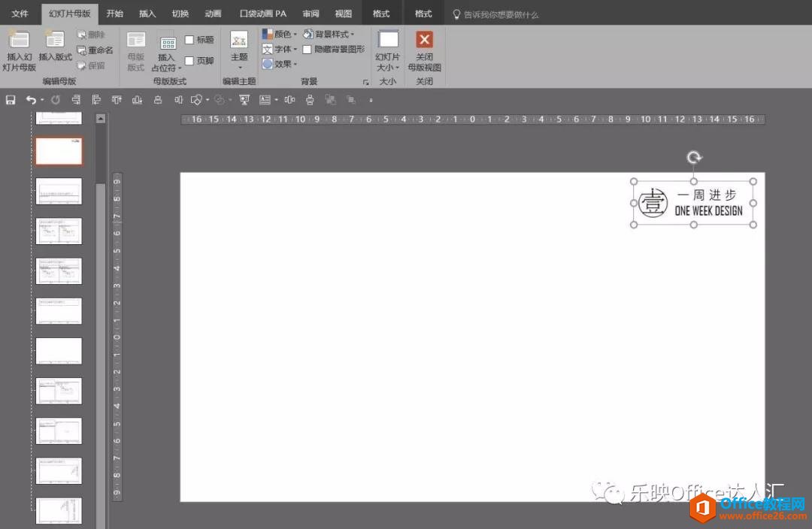This screenshot has width=812, height=529.
Task: Open the Effects options in Background group
Action: tap(280, 64)
